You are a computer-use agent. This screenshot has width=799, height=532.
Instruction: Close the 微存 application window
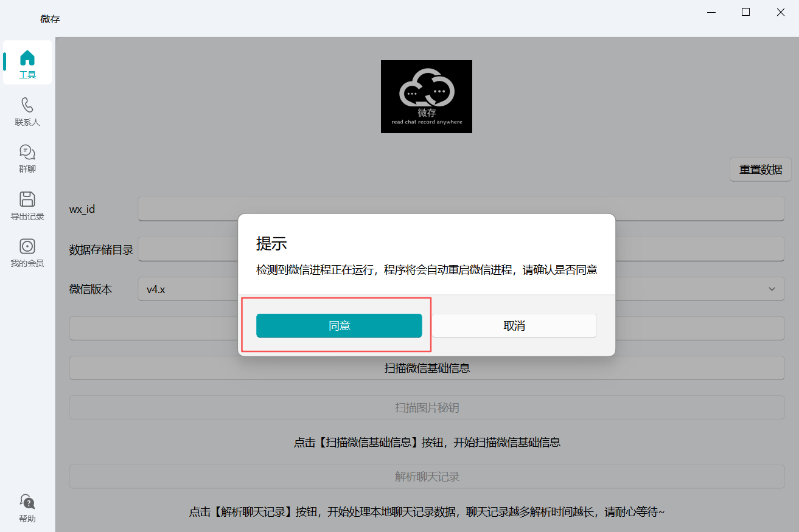pyautogui.click(x=781, y=12)
